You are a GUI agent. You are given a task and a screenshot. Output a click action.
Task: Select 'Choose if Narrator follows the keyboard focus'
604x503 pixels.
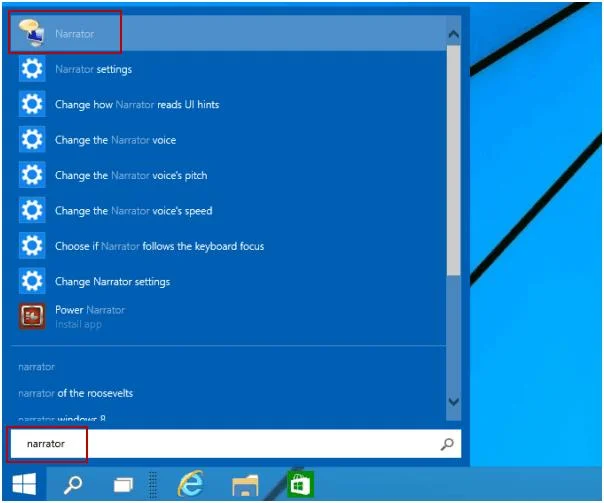click(159, 246)
